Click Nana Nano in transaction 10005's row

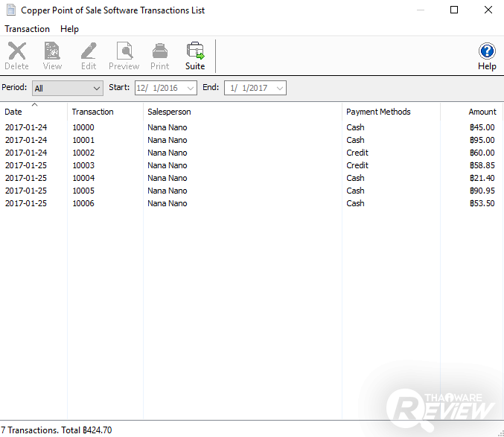[168, 191]
